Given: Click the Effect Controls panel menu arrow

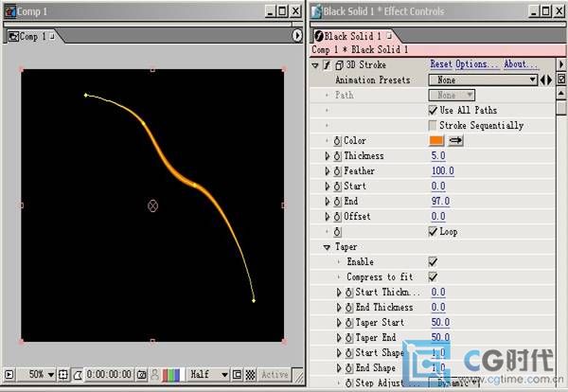Looking at the screenshot, I should [561, 64].
